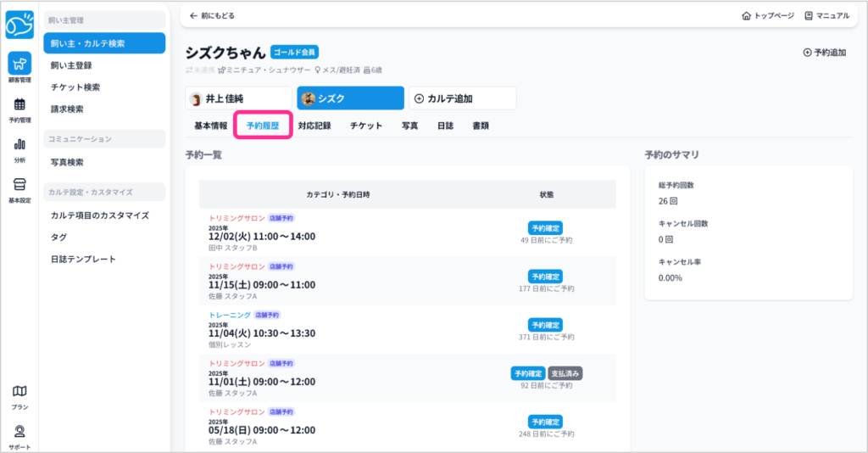The image size is (868, 453).
Task: Open プラン map icon in sidebar
Action: [x=19, y=395]
